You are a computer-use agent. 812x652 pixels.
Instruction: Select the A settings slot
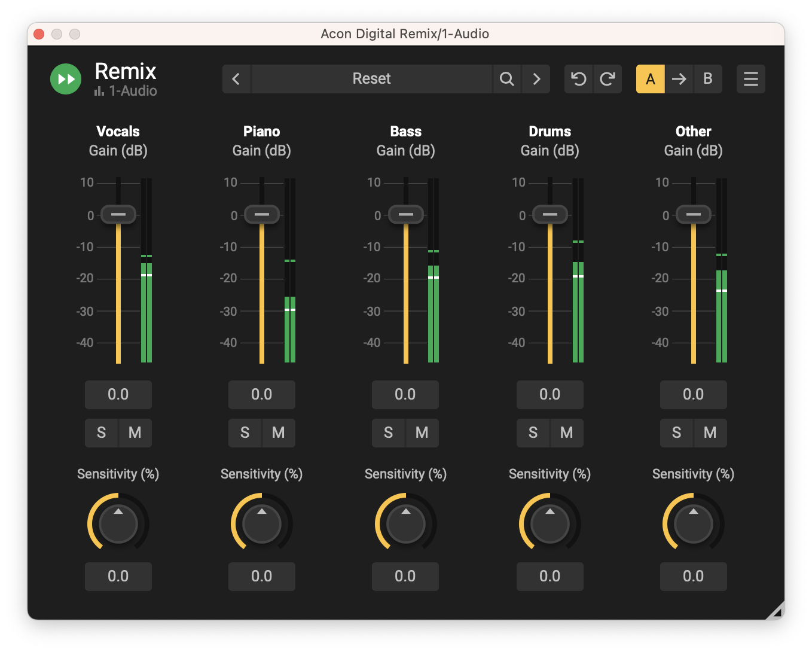click(x=651, y=79)
